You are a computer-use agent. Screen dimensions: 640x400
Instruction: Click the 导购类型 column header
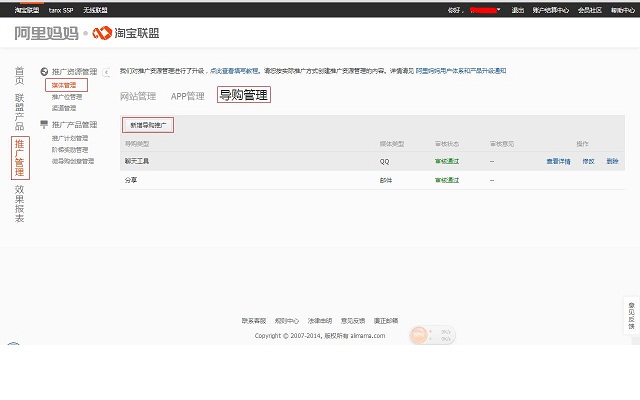[x=137, y=144]
